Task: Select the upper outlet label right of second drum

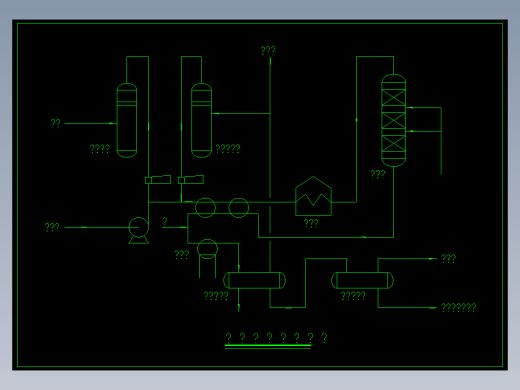Action: coord(448,258)
